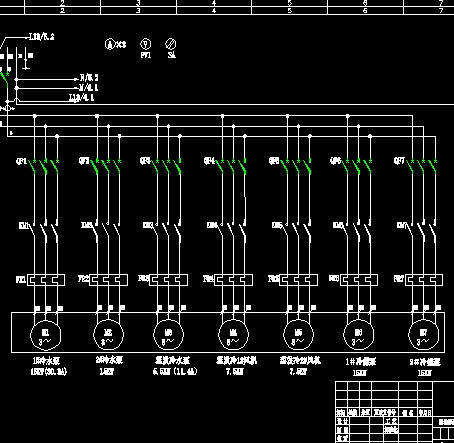
Task: Select the KM5 contactor contacts
Action: point(297,232)
